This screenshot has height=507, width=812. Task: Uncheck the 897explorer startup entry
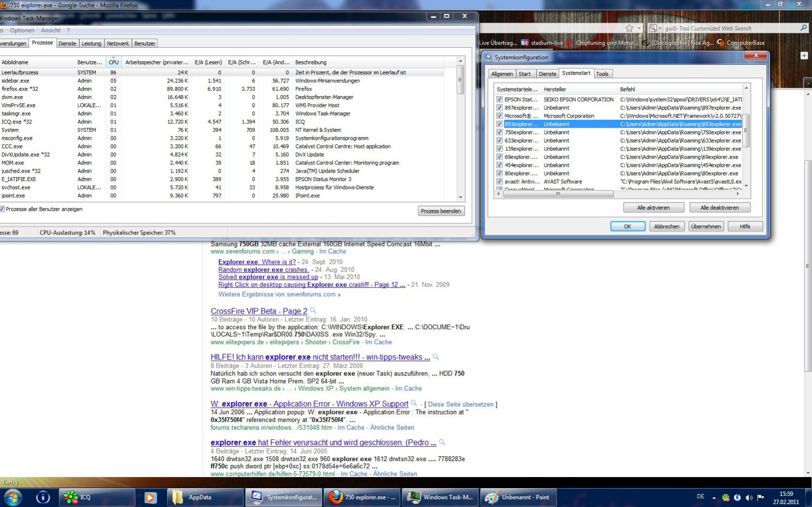[500, 108]
